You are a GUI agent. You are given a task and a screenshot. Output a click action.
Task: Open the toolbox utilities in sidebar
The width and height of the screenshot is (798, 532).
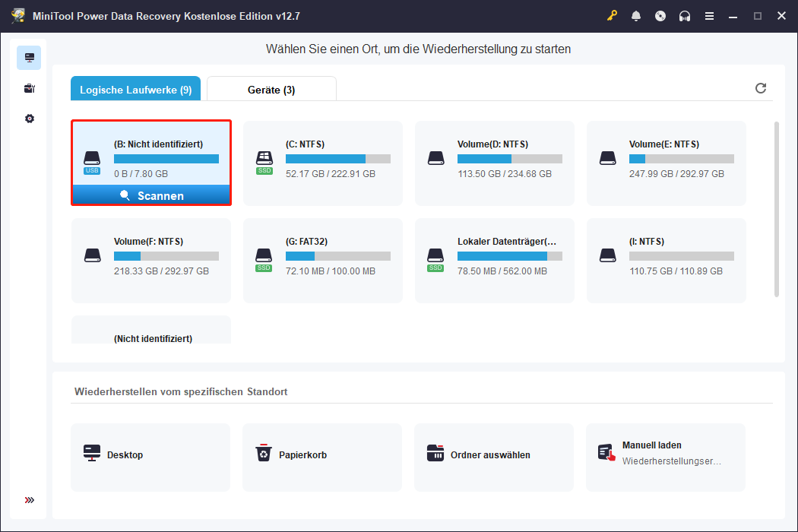click(30, 88)
